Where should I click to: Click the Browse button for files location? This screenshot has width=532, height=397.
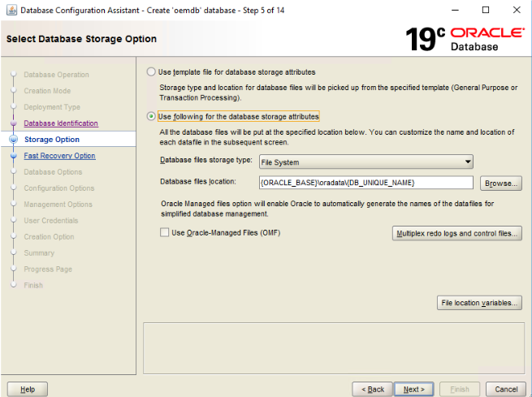[x=500, y=183]
